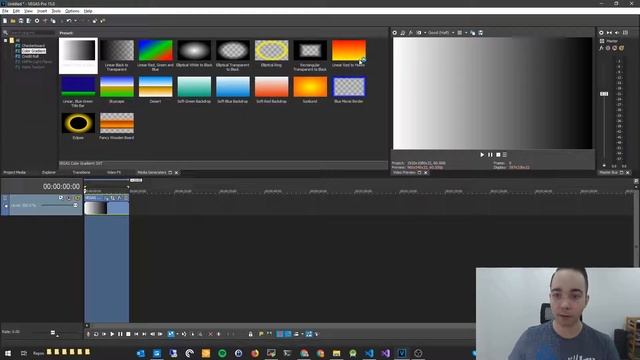The width and height of the screenshot is (640, 360).
Task: Switch to the Project Media tab
Action: [15, 173]
